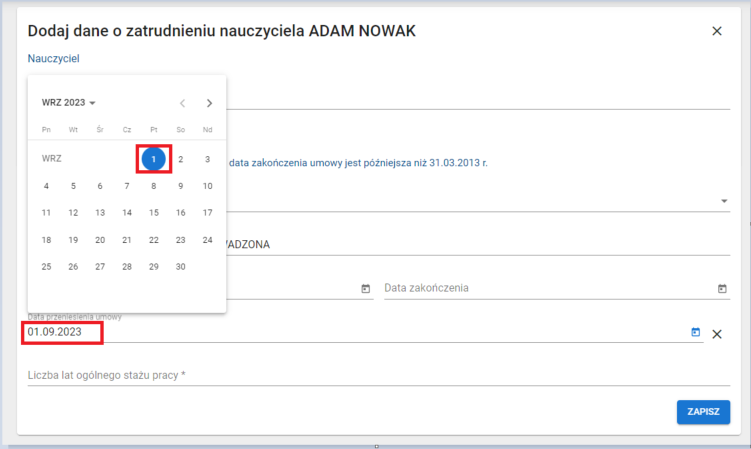Screen dimensions: 751x449
Task: Open calendar for Data przeniesienia umowy
Action: tap(696, 332)
